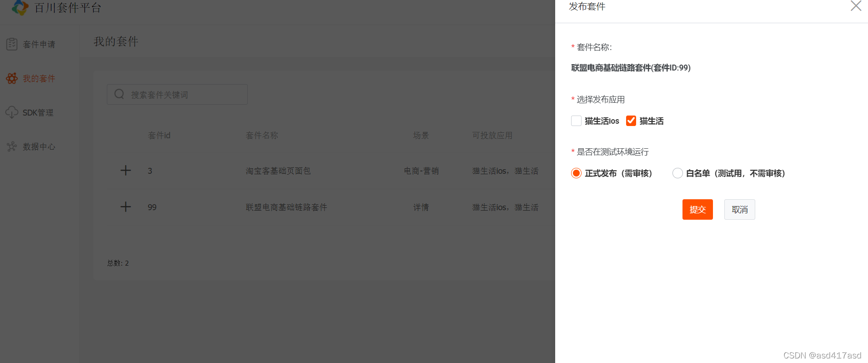The image size is (868, 363).
Task: Click the 百川套件平台 logo icon
Action: pos(20,7)
